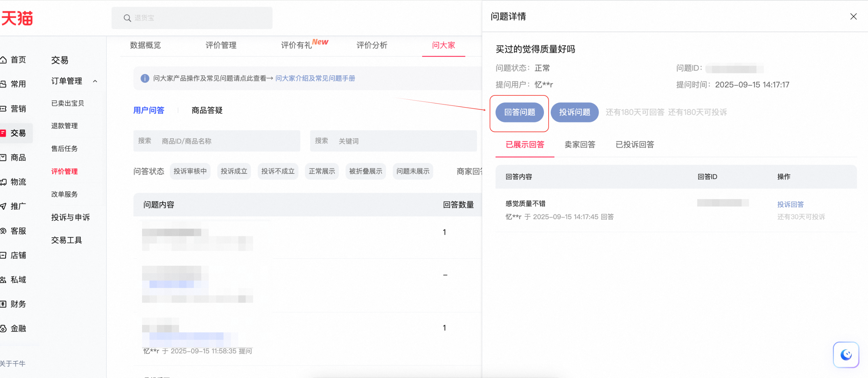868x378 pixels.
Task: Open the 物流 logistics sidebar section
Action: (x=13, y=182)
